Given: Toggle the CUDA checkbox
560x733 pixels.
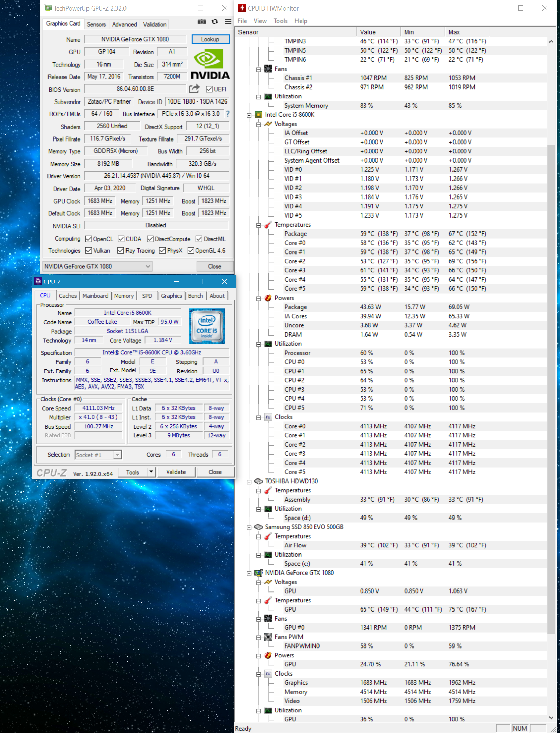Looking at the screenshot, I should point(121,239).
